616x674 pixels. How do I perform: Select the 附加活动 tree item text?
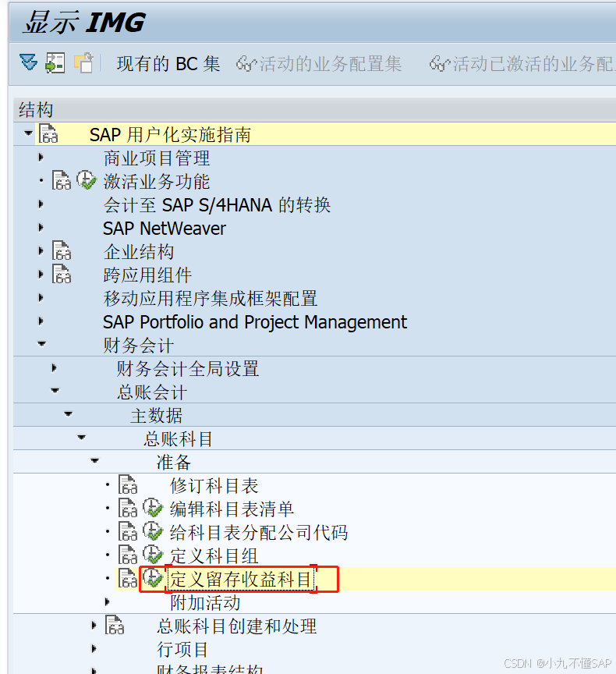(205, 603)
